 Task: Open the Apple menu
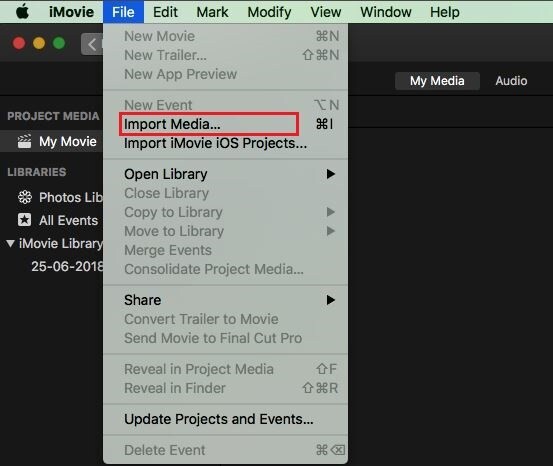tap(23, 12)
